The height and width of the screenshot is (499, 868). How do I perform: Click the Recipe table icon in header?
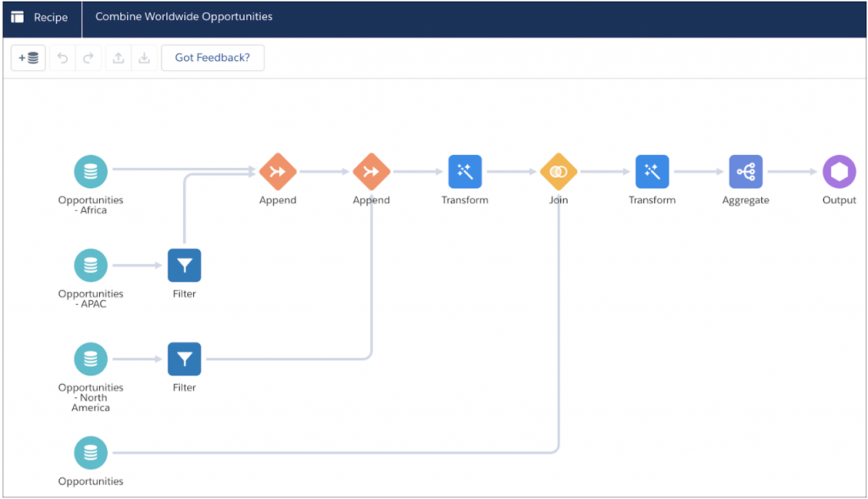(x=18, y=17)
